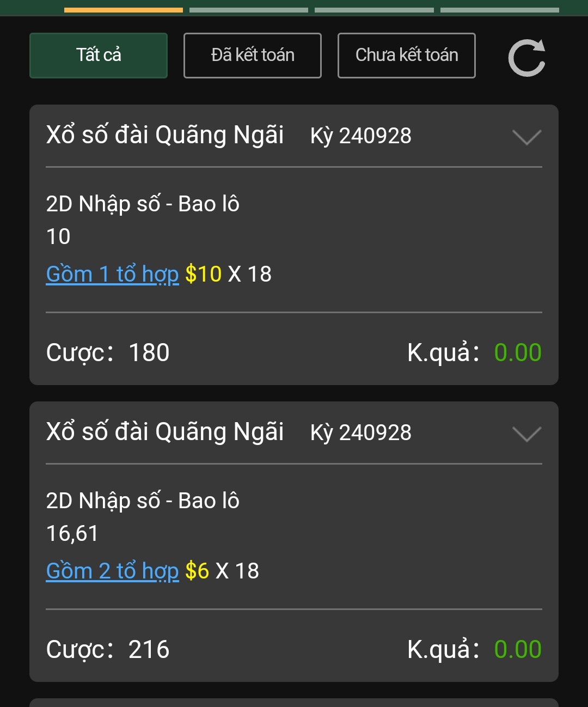The height and width of the screenshot is (707, 588).
Task: Expand second Quãng Ngãi ticket chevron
Action: tap(527, 434)
